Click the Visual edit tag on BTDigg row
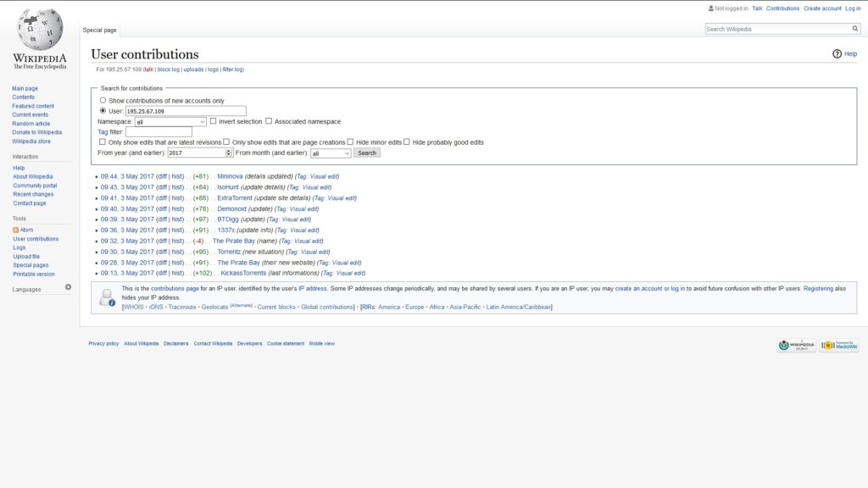Image resolution: width=868 pixels, height=488 pixels. pyautogui.click(x=297, y=219)
